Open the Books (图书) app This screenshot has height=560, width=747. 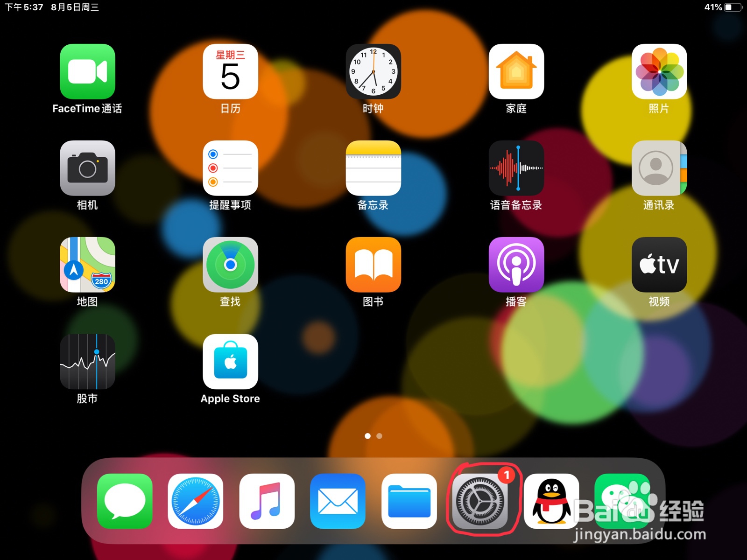point(373,265)
